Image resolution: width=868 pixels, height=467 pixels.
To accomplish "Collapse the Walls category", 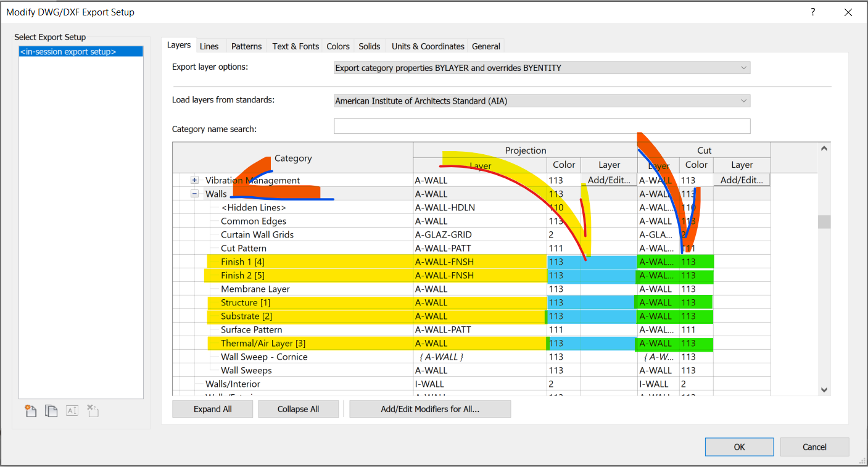I will (x=194, y=193).
